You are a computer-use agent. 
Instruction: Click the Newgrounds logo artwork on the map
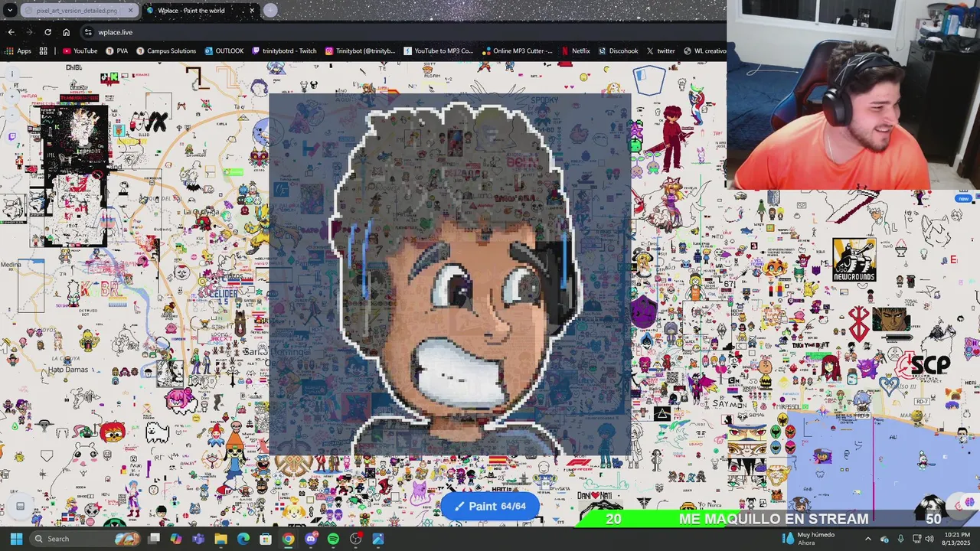pos(854,260)
